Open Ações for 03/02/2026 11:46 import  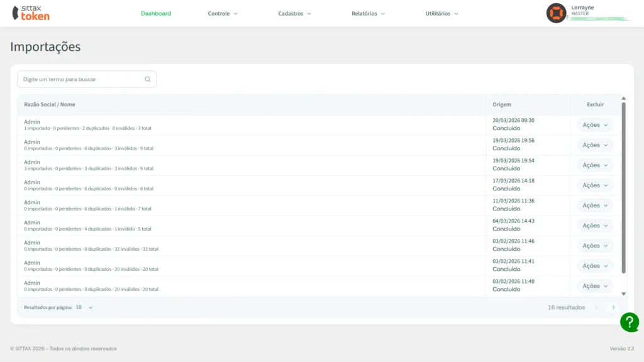[x=595, y=246]
